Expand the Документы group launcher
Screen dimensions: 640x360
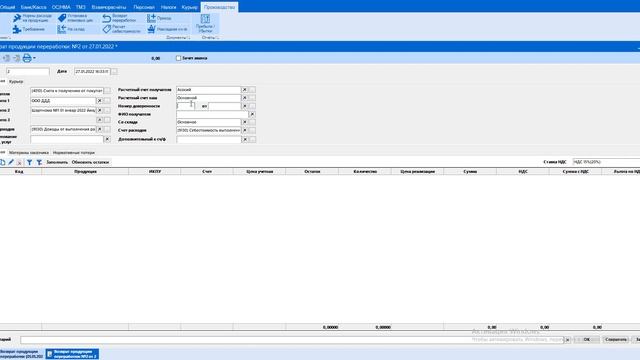(x=189, y=38)
